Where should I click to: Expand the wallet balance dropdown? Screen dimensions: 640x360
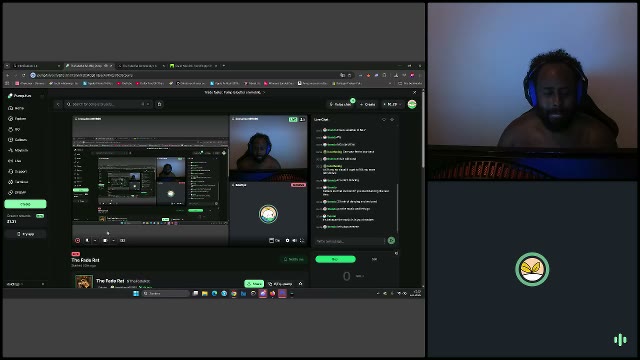click(x=393, y=104)
